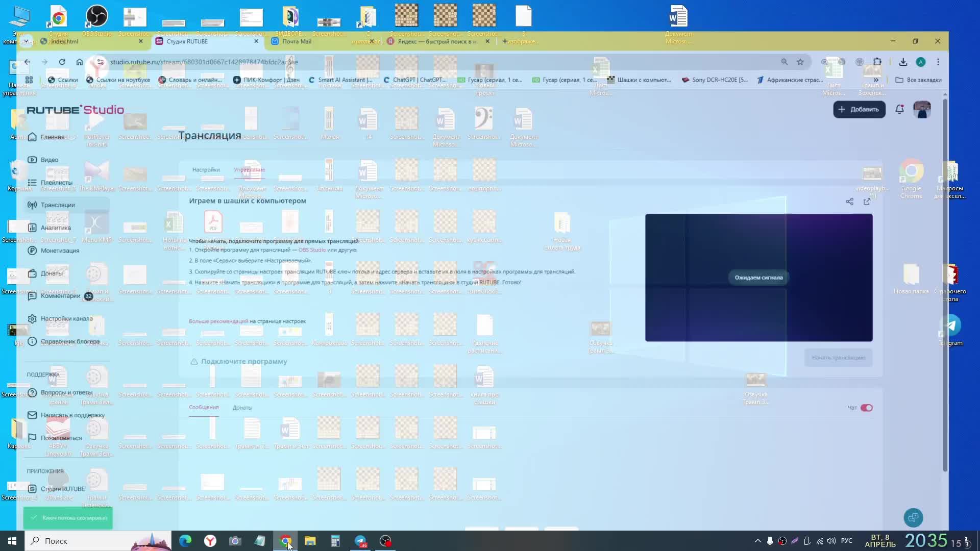980x551 pixels.
Task: Click the Добавить button
Action: [x=859, y=109]
